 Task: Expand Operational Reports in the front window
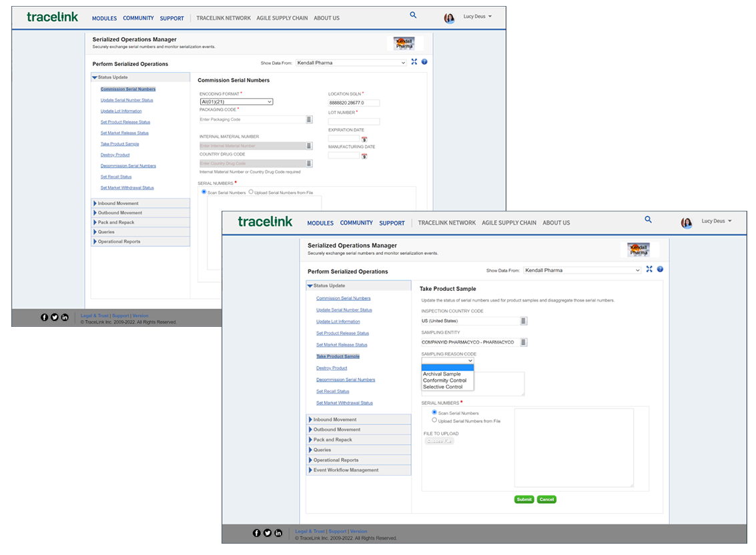(x=359, y=460)
